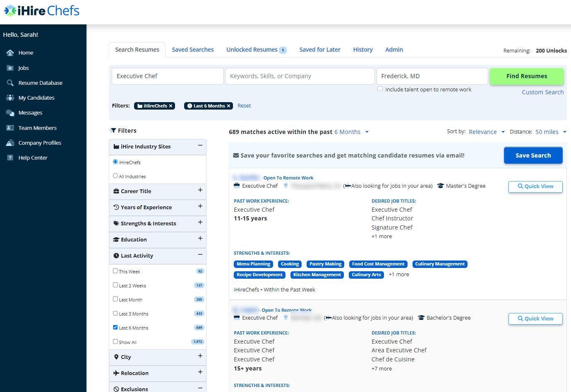
Task: Click the Executive Chef job title field
Action: [168, 76]
